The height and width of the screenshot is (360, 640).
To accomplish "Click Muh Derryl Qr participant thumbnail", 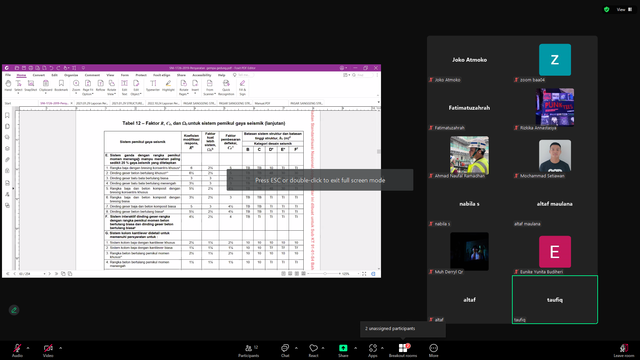I will pos(469,251).
